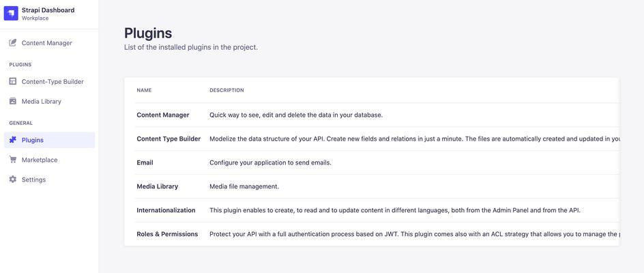Viewport: 644px width, 273px height.
Task: Select the Media Library plugin name cell
Action: 158,186
